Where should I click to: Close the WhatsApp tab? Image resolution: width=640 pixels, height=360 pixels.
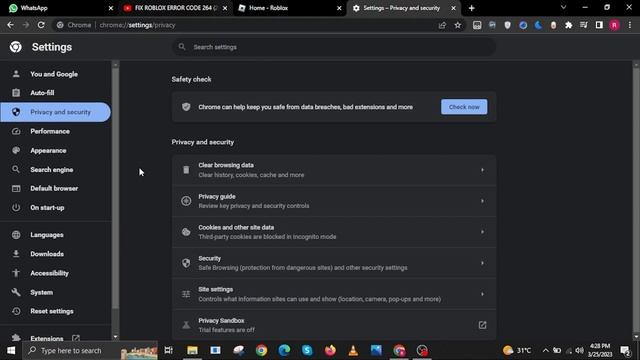111,8
